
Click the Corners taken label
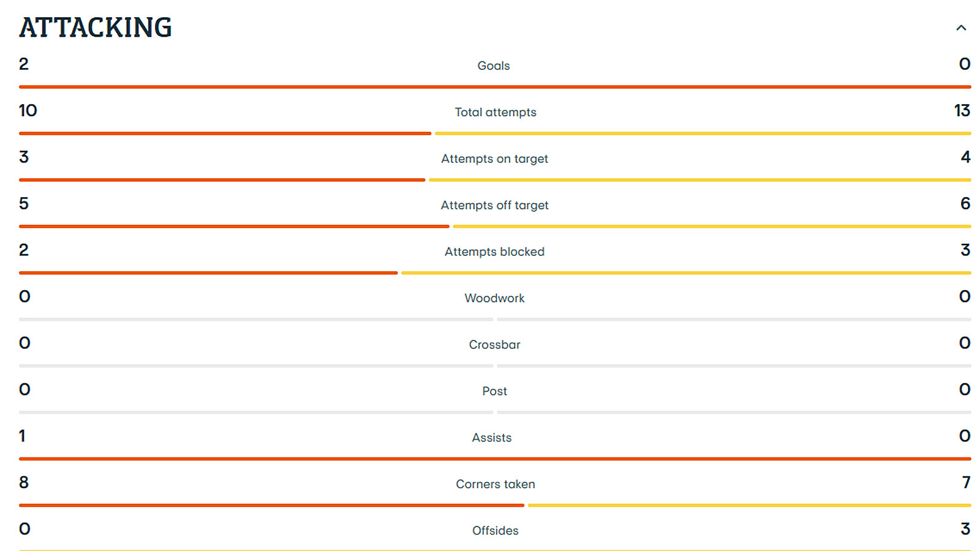point(496,484)
